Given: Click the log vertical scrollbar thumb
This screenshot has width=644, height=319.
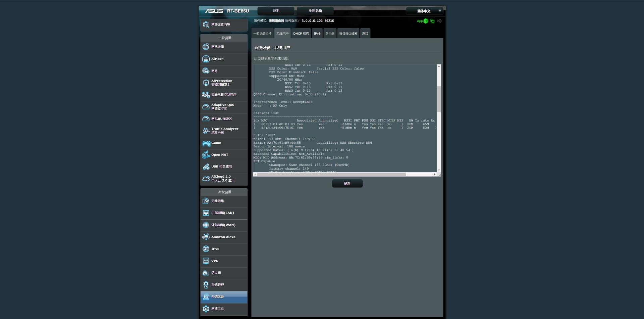Looking at the screenshot, I should 439,99.
